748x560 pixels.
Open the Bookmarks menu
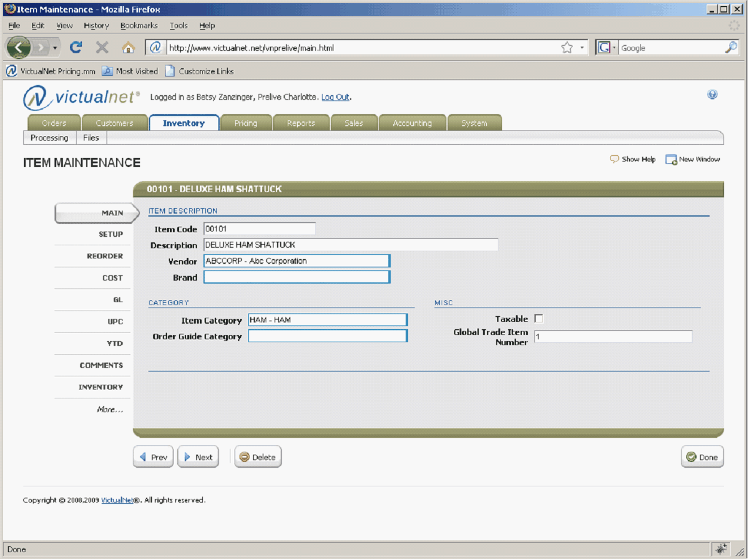pyautogui.click(x=139, y=26)
